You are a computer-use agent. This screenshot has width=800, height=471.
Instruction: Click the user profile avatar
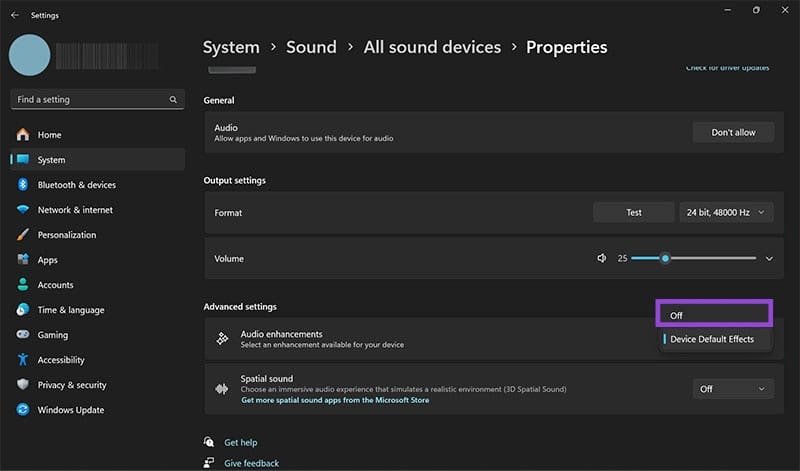pyautogui.click(x=30, y=55)
